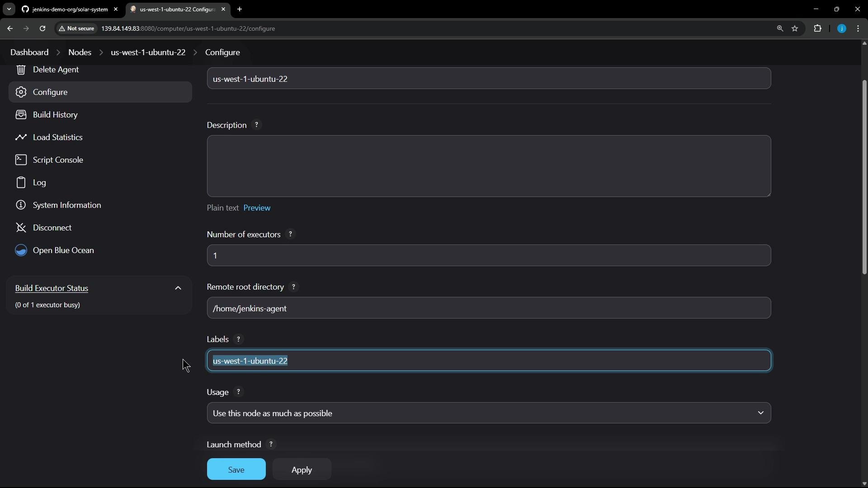Preview the description text

(x=257, y=208)
